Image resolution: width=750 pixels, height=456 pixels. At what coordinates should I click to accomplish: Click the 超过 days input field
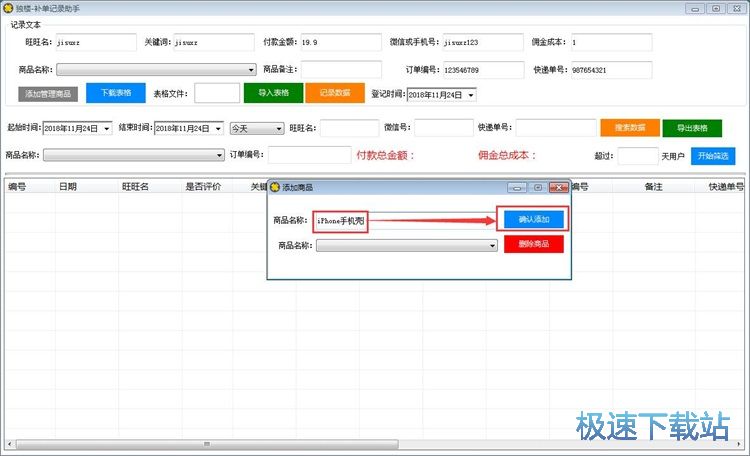click(x=638, y=156)
